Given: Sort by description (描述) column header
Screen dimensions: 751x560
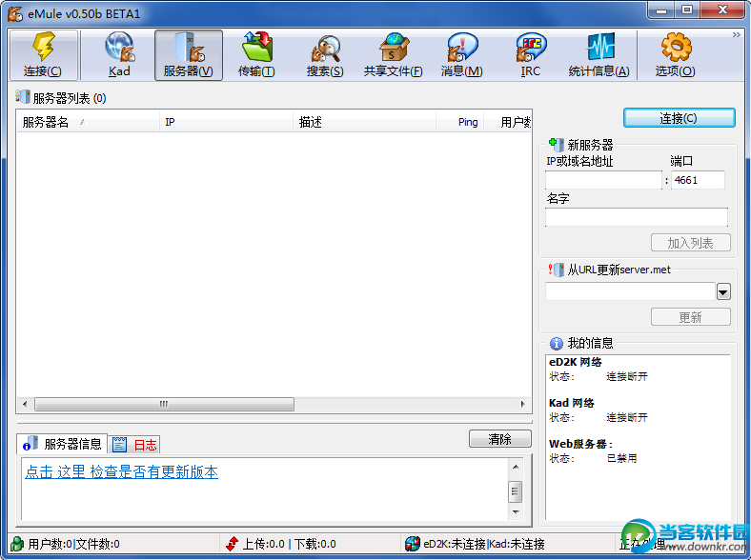Looking at the screenshot, I should [x=364, y=122].
